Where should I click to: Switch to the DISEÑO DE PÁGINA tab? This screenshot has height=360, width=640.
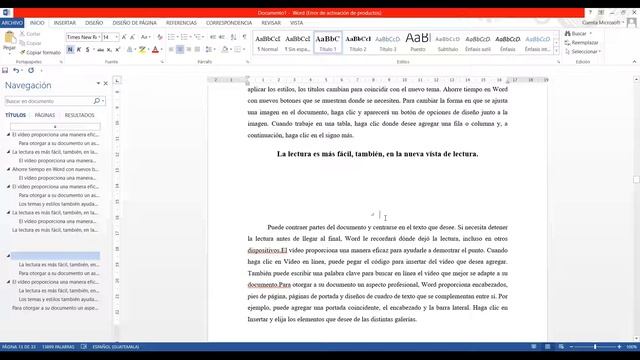tap(135, 23)
